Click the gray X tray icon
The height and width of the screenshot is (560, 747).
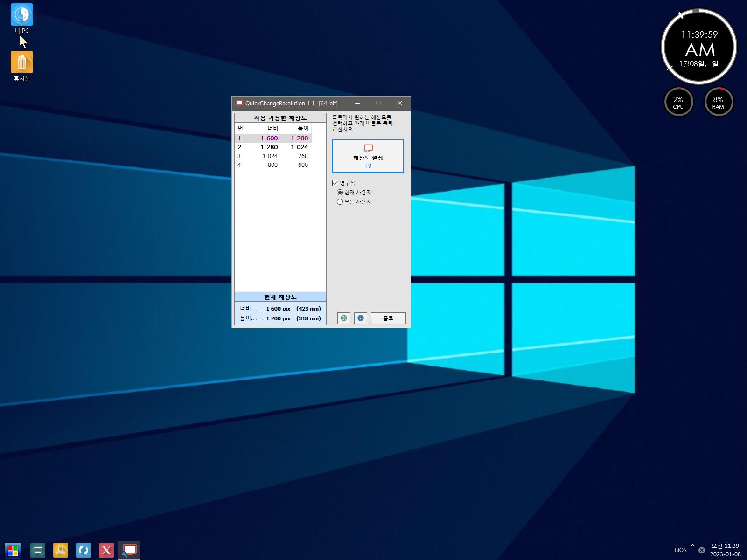702,550
